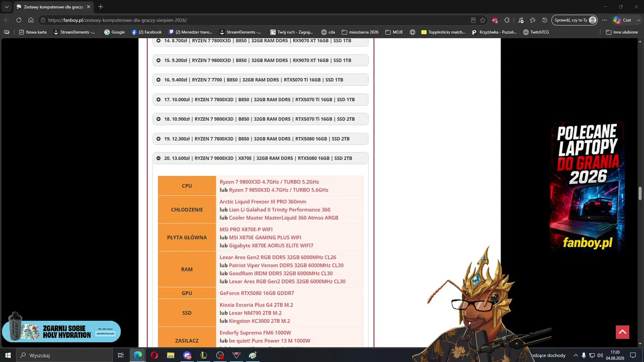Image resolution: width=644 pixels, height=362 pixels.
Task: Open the Facebook bookmark
Action: pos(146,32)
